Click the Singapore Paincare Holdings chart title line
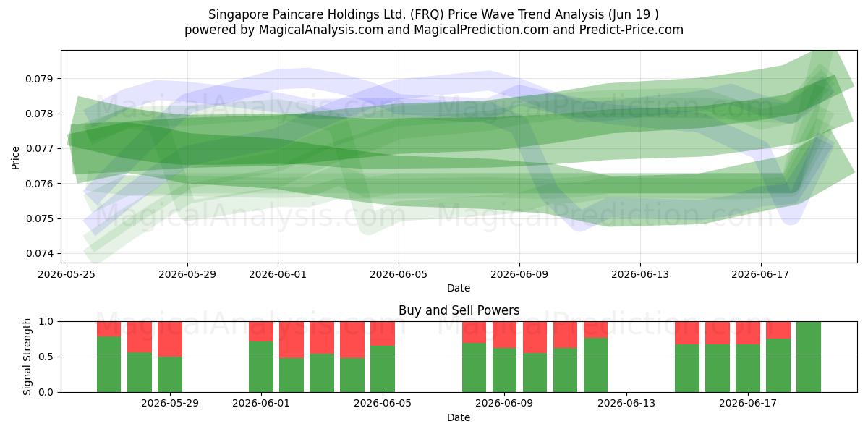The image size is (868, 434). pyautogui.click(x=434, y=14)
